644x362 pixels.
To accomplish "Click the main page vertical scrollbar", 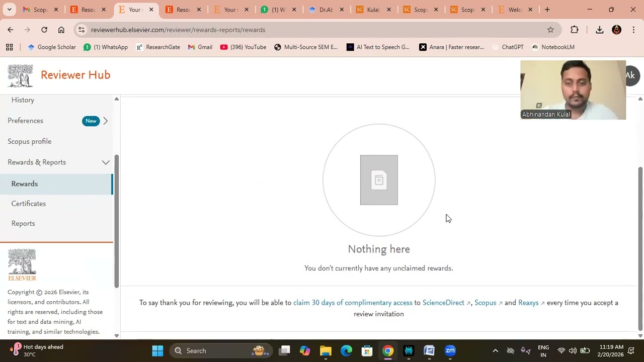I will coord(640,248).
